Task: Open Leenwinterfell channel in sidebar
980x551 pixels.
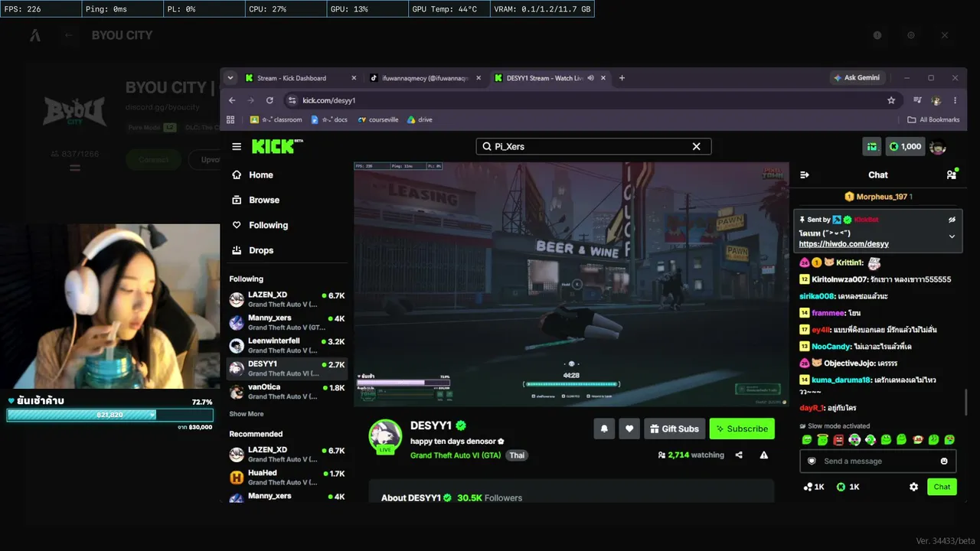Action: [x=287, y=345]
